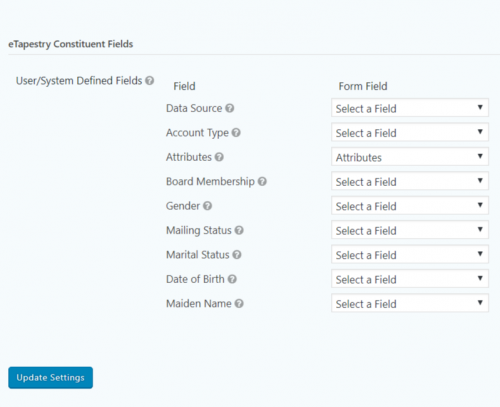Viewport: 500px width, 407px height.
Task: Click the Date of Birth label text
Action: 195,279
